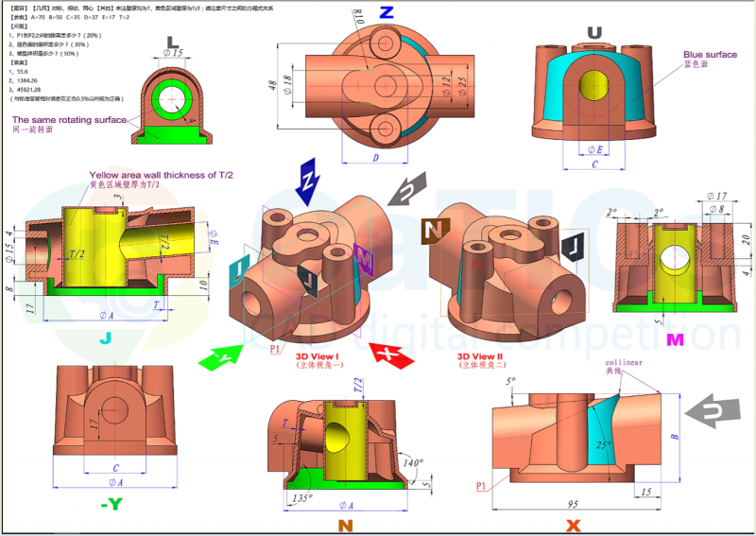
Task: Click question 1 ending with (20%)
Action: tap(55, 35)
